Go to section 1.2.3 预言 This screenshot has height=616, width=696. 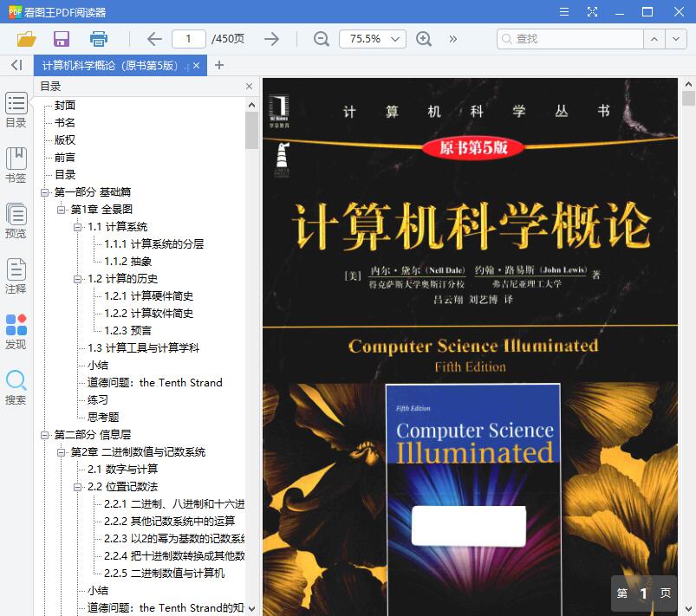pos(127,331)
